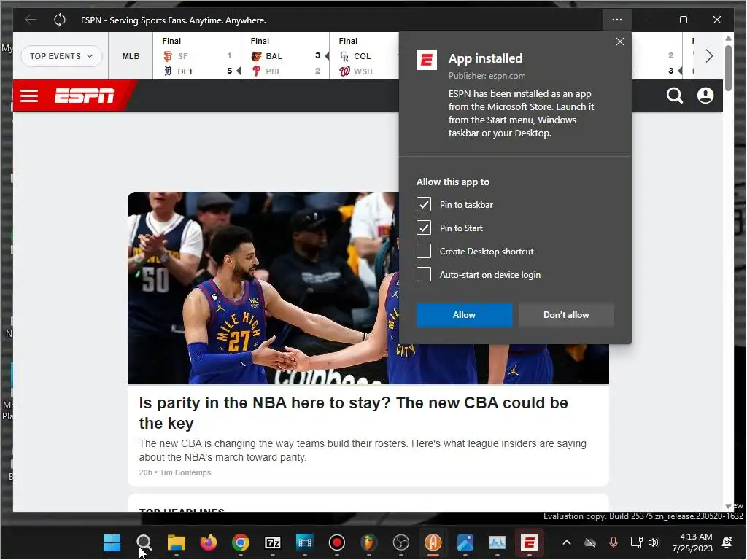The image size is (747, 560).
Task: Open taskbar Search
Action: point(144,542)
